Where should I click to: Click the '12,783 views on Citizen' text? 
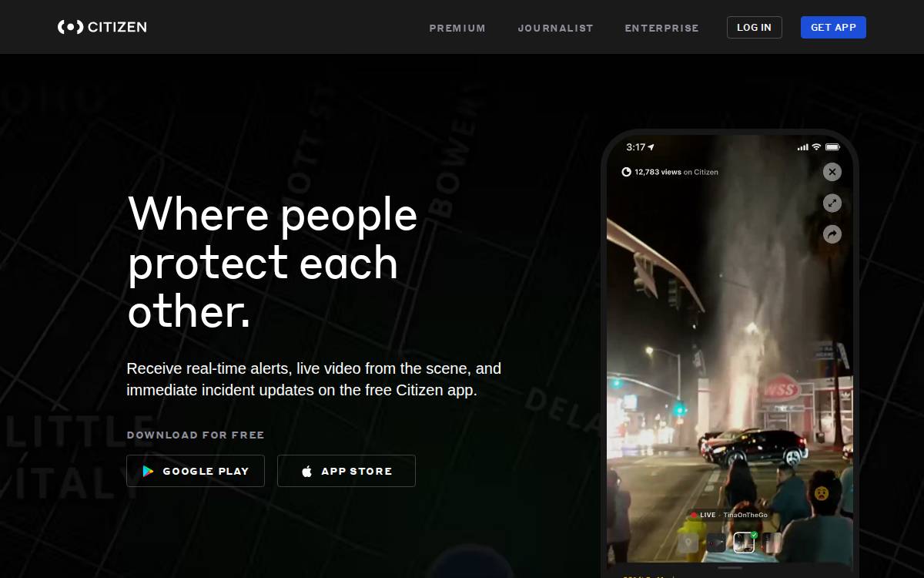(x=676, y=172)
